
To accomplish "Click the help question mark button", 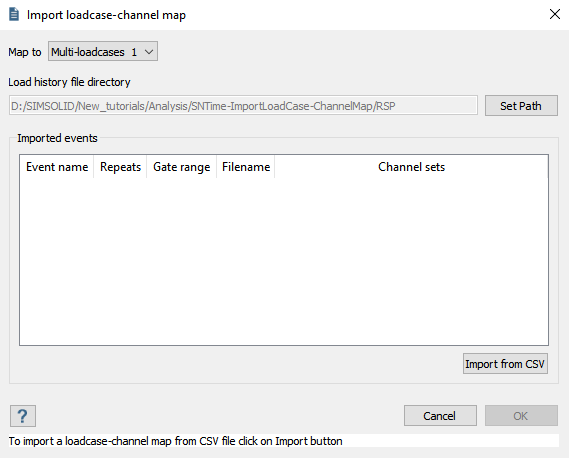I will pyautogui.click(x=22, y=416).
